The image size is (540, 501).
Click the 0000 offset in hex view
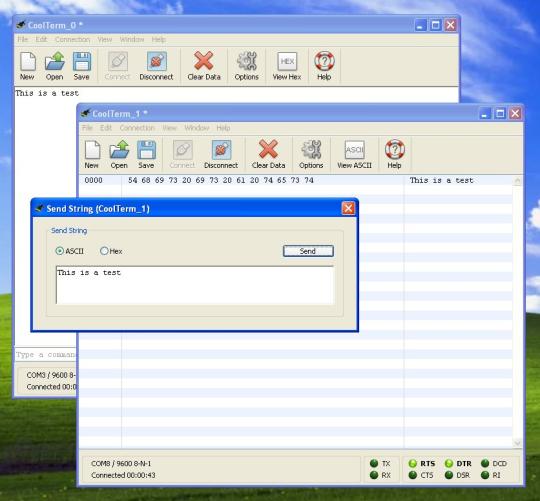coord(94,180)
